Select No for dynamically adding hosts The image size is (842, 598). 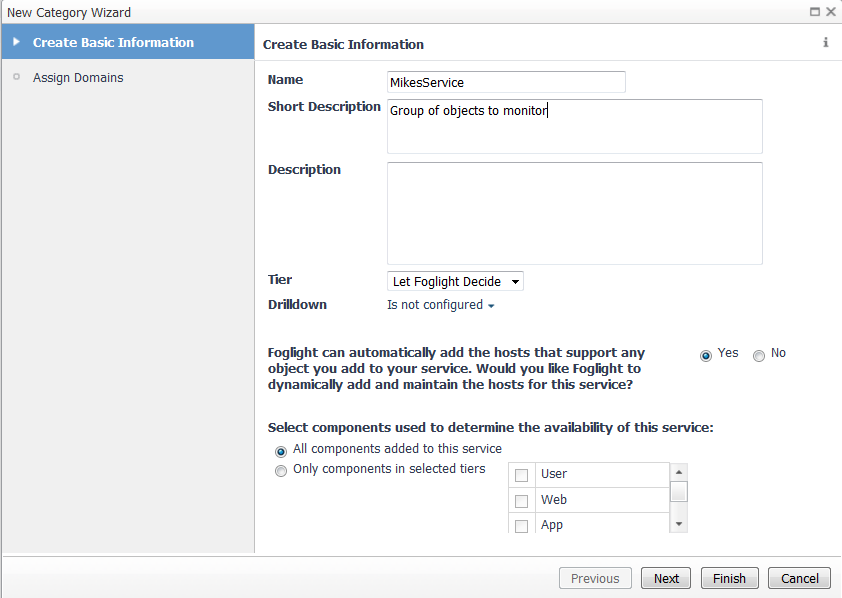click(x=758, y=355)
